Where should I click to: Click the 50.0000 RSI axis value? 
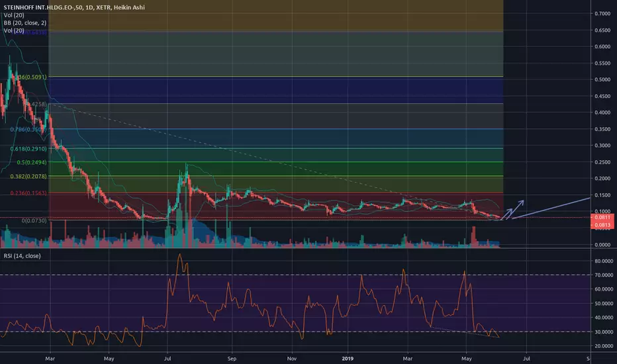(x=604, y=304)
